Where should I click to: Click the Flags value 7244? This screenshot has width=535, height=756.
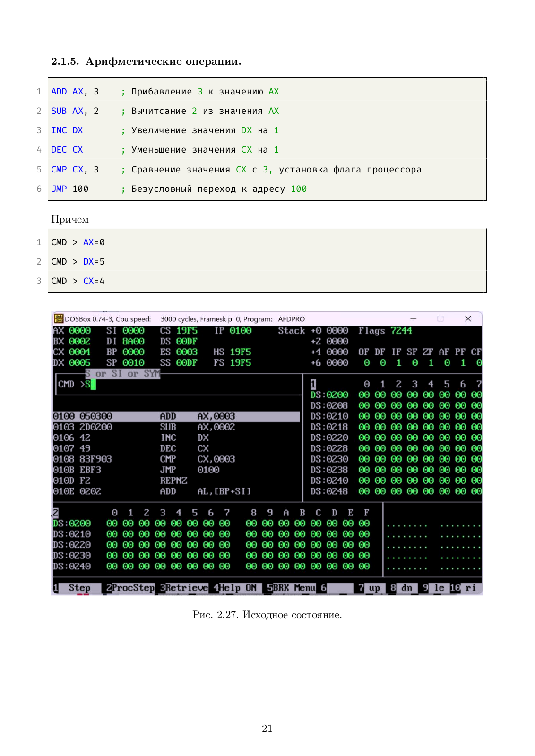(x=401, y=331)
